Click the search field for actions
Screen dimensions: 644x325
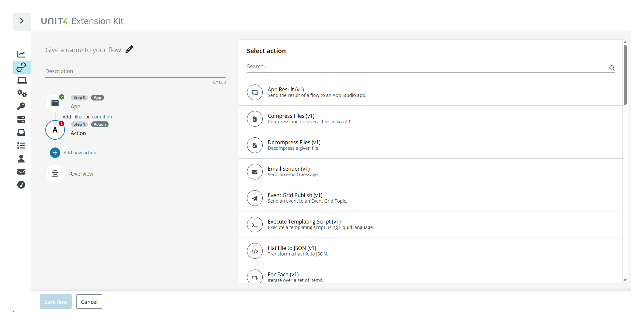click(x=359, y=66)
